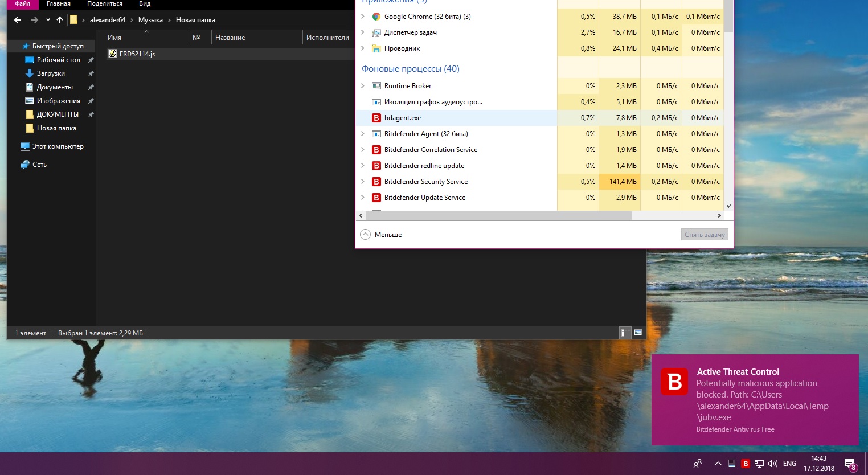The width and height of the screenshot is (868, 475).
Task: Open the Главная ribbon tab
Action: tap(59, 4)
